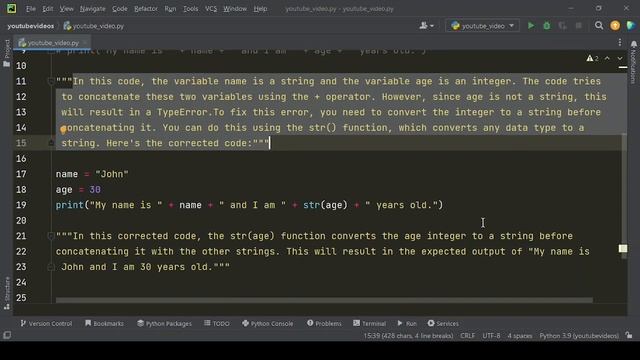Open Structure tool window sidebar
Viewport: 640px width, 360px height.
click(7, 293)
